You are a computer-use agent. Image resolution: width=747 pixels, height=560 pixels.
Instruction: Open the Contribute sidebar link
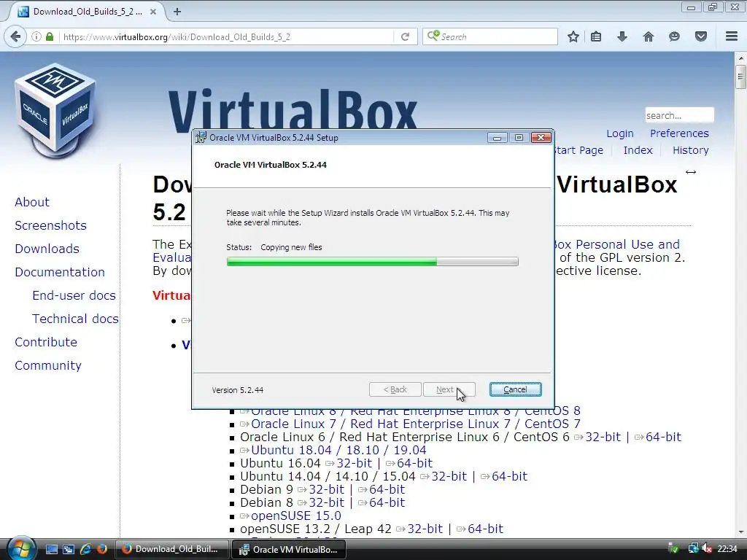coord(46,342)
